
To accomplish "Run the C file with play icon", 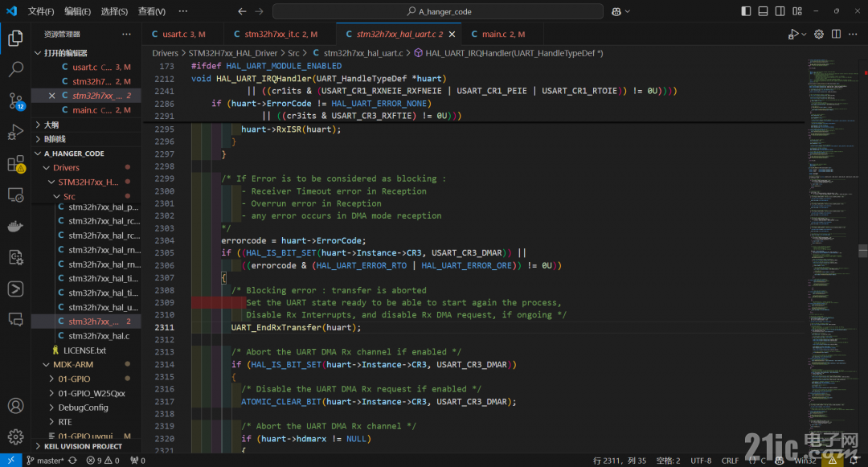I will [792, 35].
